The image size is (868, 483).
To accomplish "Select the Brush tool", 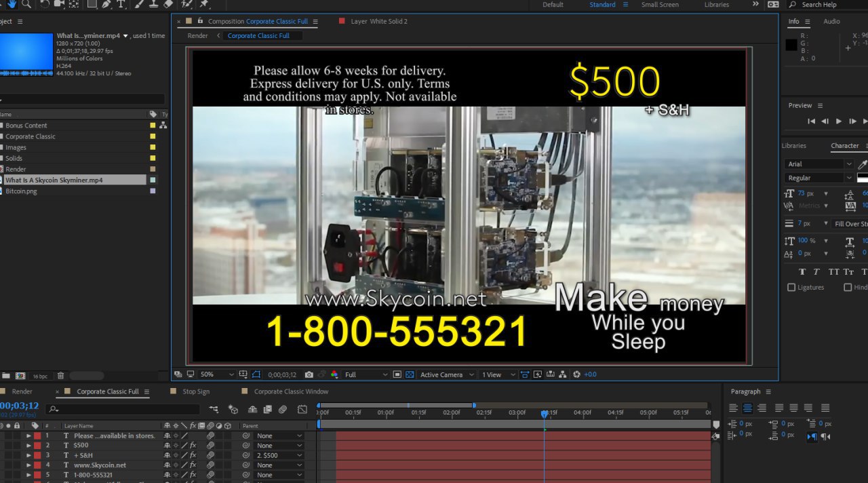I will (x=140, y=4).
